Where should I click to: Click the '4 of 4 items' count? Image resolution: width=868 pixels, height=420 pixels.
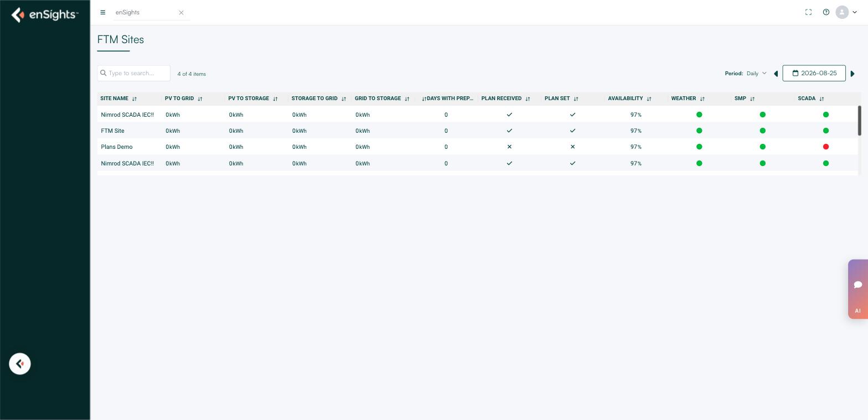pyautogui.click(x=192, y=74)
